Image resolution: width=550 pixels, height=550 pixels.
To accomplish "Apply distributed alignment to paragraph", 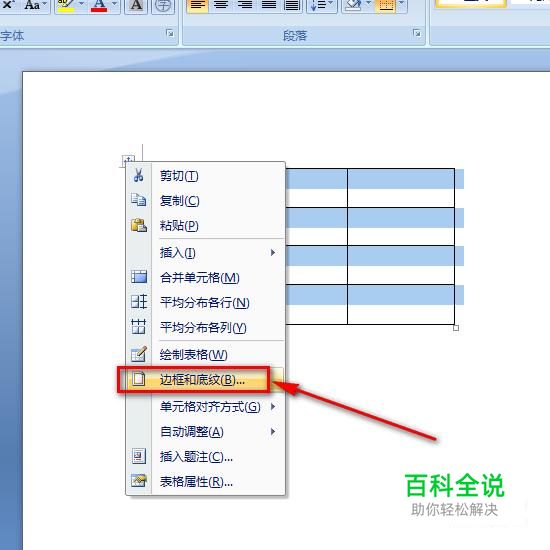I will [x=292, y=5].
